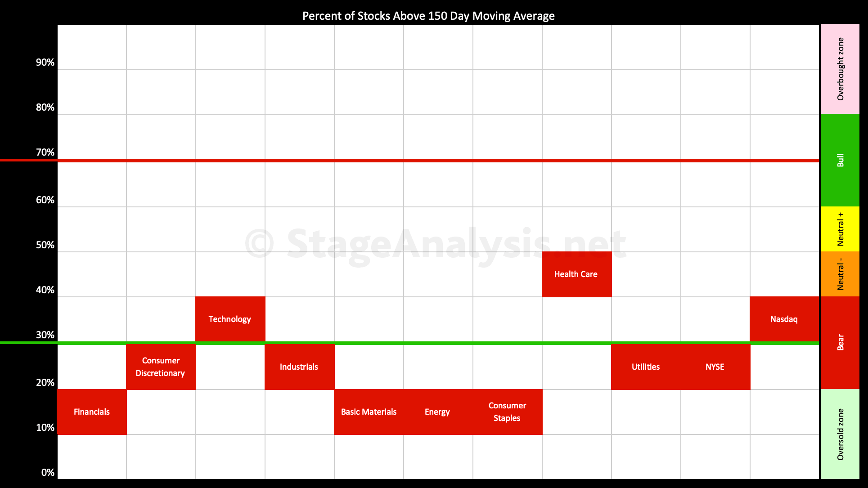This screenshot has height=488, width=868.
Task: Select the Industrials sector block
Action: click(300, 367)
